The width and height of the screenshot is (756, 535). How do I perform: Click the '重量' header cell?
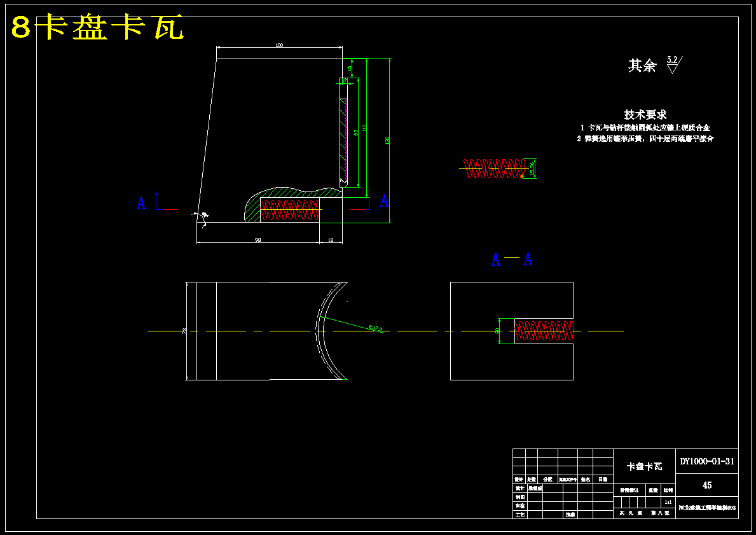[653, 490]
